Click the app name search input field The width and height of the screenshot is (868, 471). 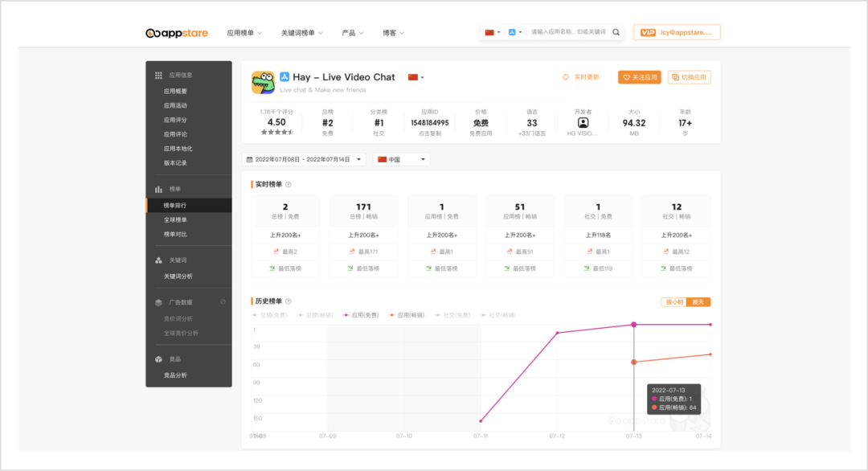pyautogui.click(x=568, y=33)
